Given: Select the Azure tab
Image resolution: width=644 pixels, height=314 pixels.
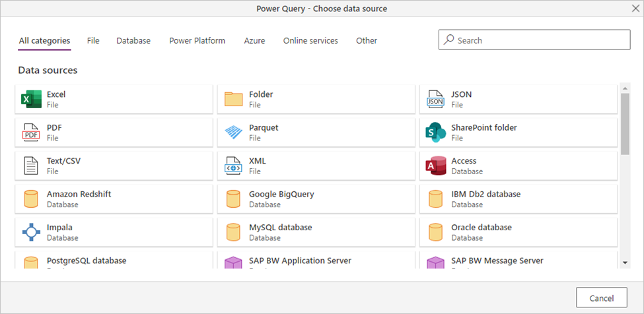Looking at the screenshot, I should click(254, 41).
